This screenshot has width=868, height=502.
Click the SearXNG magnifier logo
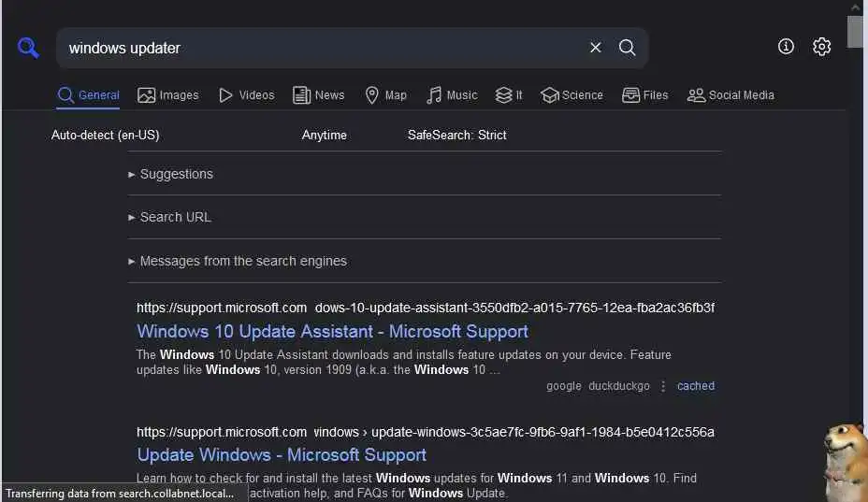click(28, 48)
